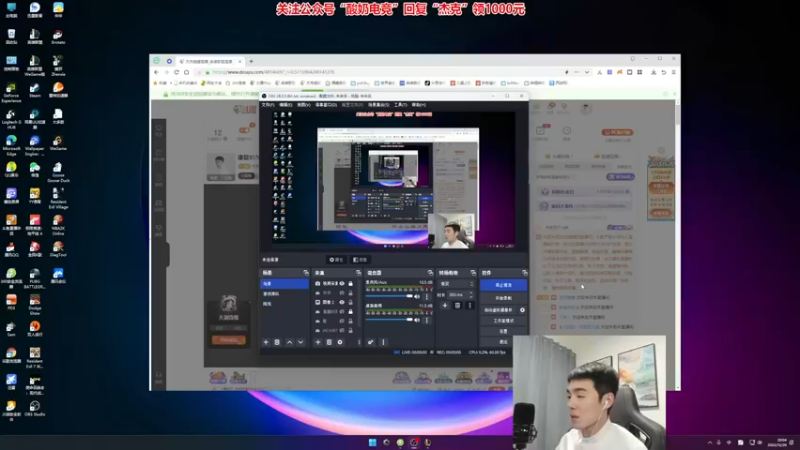800x450 pixels.
Task: Click the blue 停止推流 button
Action: click(503, 285)
